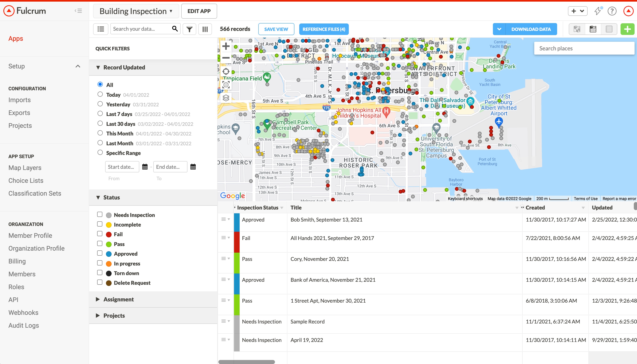This screenshot has height=364, width=637.
Task: Open the Building Inspection app dropdown
Action: pyautogui.click(x=136, y=11)
